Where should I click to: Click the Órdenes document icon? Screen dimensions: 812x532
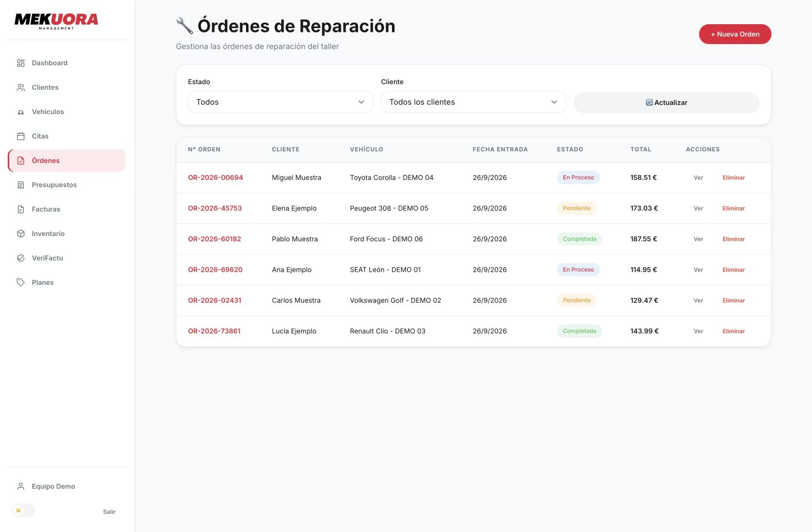click(x=21, y=161)
